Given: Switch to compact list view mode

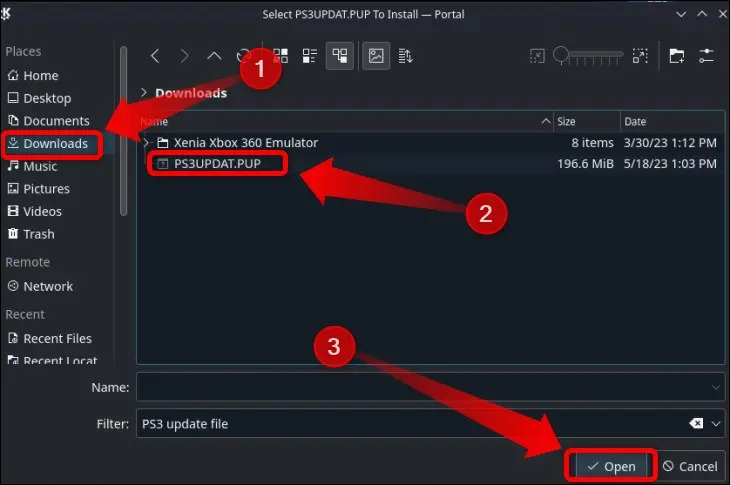Looking at the screenshot, I should click(x=310, y=56).
